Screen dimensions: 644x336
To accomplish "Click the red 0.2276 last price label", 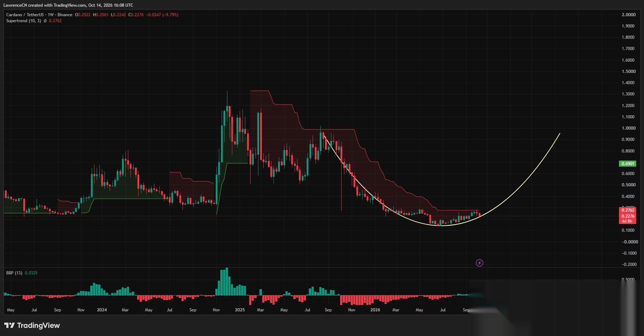I will tap(628, 216).
